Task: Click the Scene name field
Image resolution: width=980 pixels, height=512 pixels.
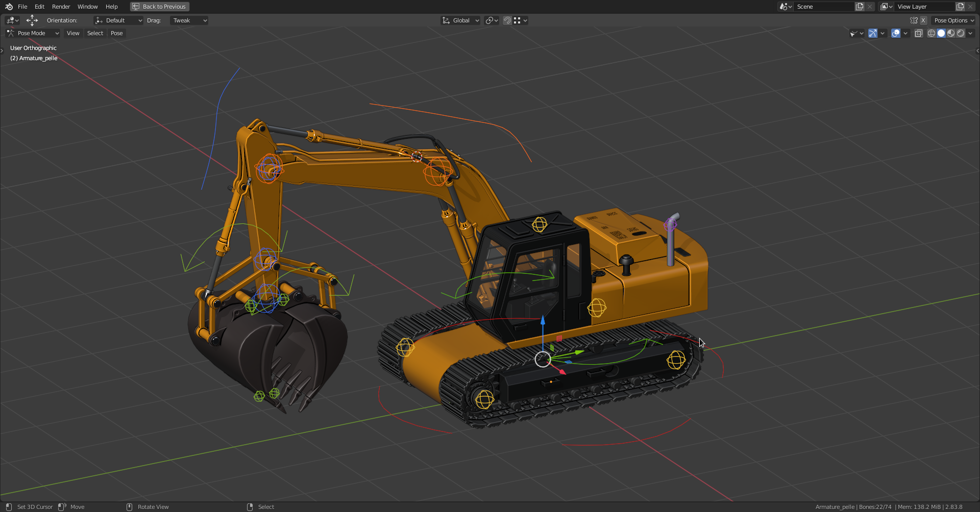Action: click(x=824, y=7)
